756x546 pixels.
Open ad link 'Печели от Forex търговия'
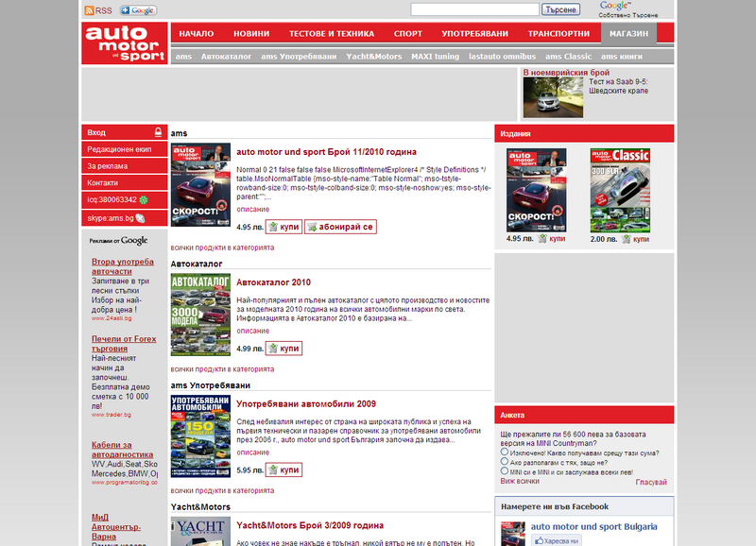pos(124,344)
